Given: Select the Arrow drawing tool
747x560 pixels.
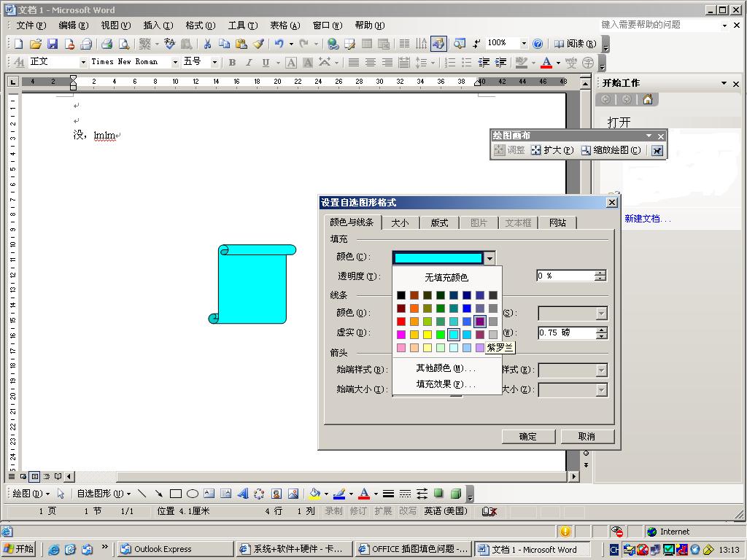Looking at the screenshot, I should click(158, 494).
